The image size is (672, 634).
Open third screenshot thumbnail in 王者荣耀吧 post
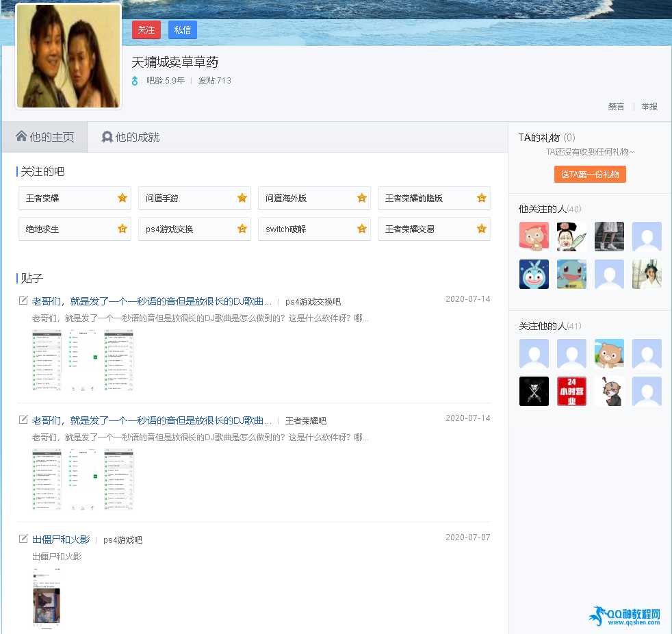pos(118,479)
